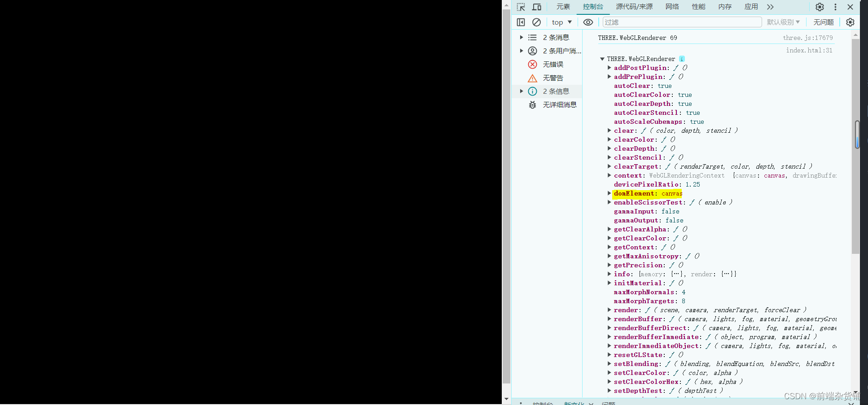This screenshot has height=405, width=868.
Task: Expand the domElement: canvas property
Action: 609,193
